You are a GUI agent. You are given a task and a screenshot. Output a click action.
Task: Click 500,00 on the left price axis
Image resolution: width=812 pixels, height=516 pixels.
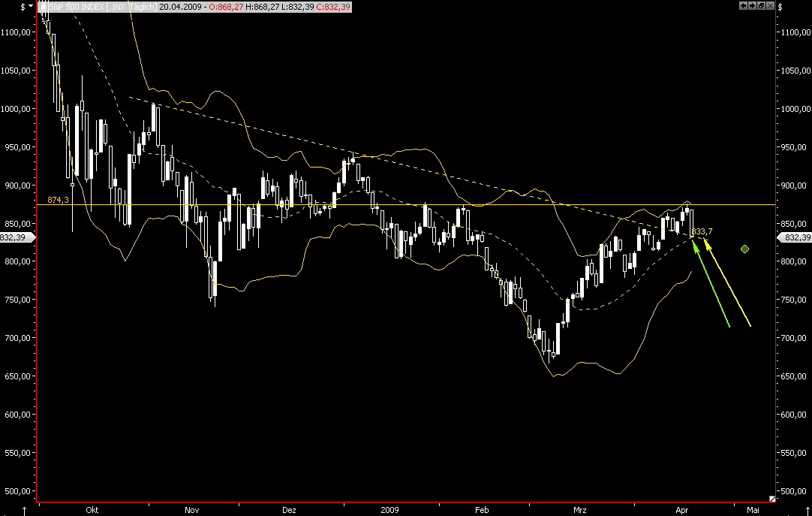pos(18,491)
